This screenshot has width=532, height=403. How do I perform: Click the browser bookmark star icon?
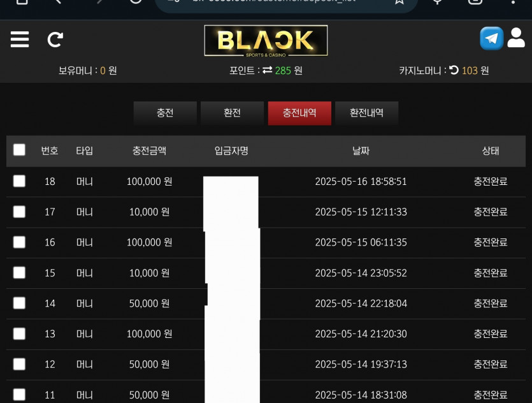pyautogui.click(x=399, y=2)
